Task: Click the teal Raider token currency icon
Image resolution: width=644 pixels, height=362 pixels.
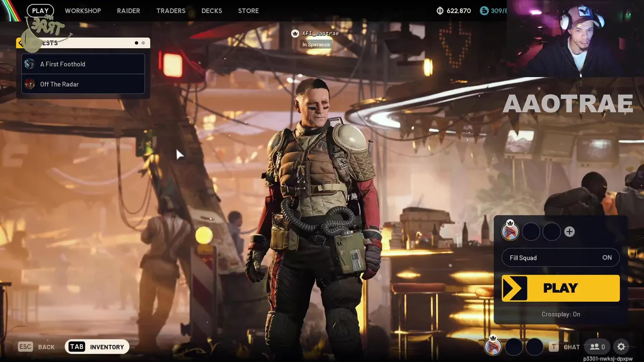Action: [484, 11]
